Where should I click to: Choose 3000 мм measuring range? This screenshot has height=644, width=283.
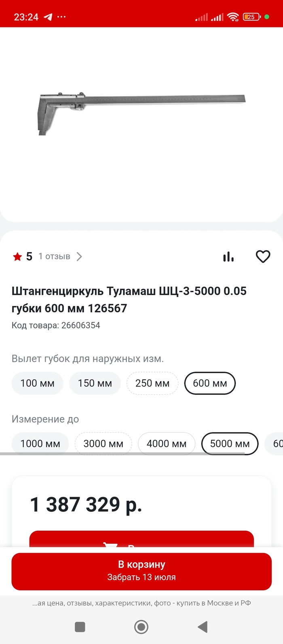[103, 443]
